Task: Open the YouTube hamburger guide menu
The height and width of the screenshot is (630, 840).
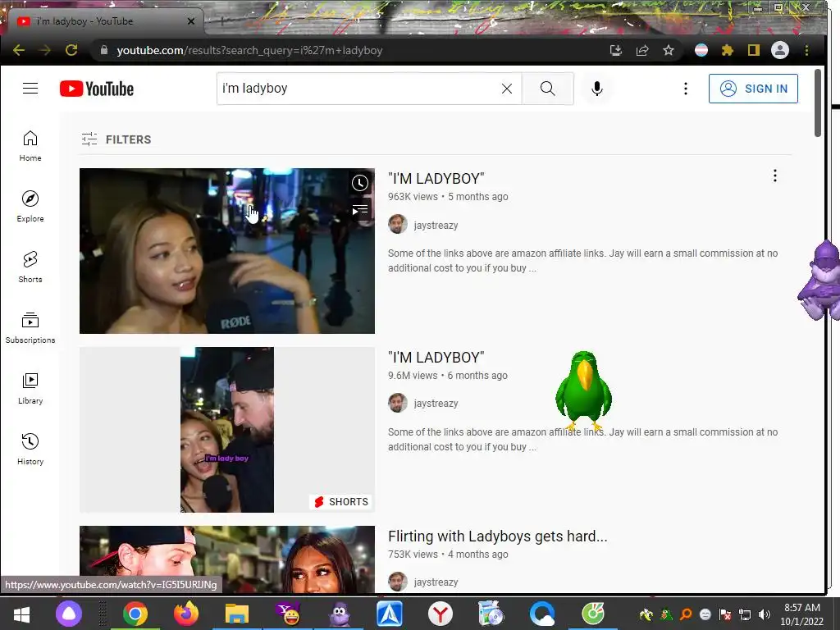Action: (x=30, y=89)
